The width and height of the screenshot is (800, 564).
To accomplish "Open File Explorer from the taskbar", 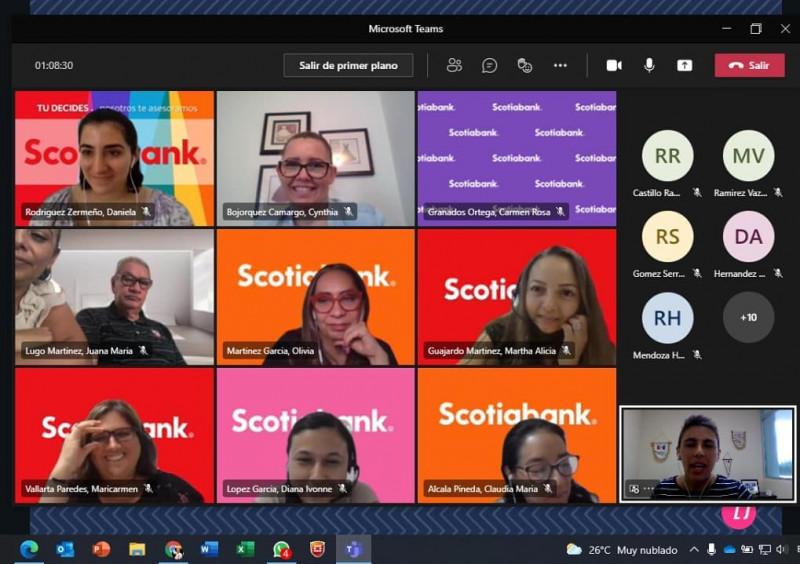I will 137,549.
